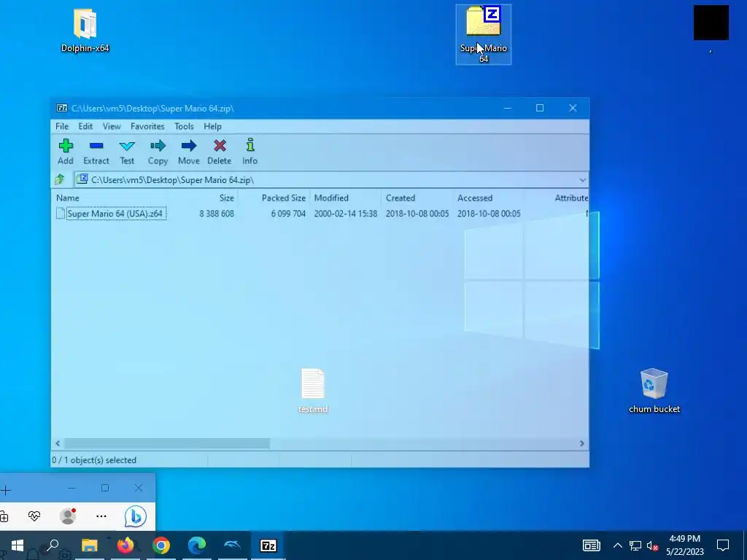Click the horizontal scrollbar thumb
The width and height of the screenshot is (747, 560).
[167, 443]
